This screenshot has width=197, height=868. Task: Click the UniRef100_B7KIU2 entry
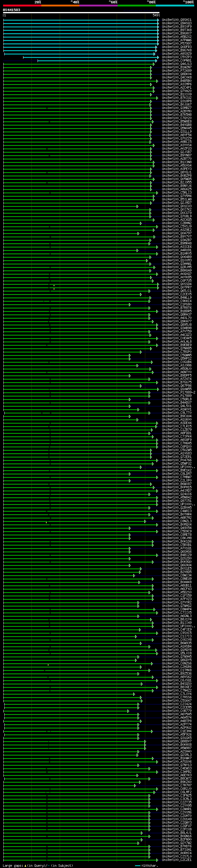[x=176, y=98]
